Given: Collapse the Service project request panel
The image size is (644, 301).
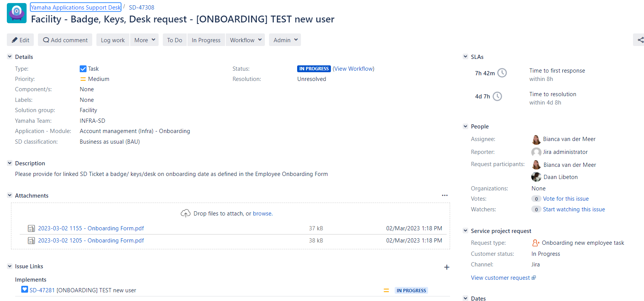Looking at the screenshot, I should click(x=465, y=231).
